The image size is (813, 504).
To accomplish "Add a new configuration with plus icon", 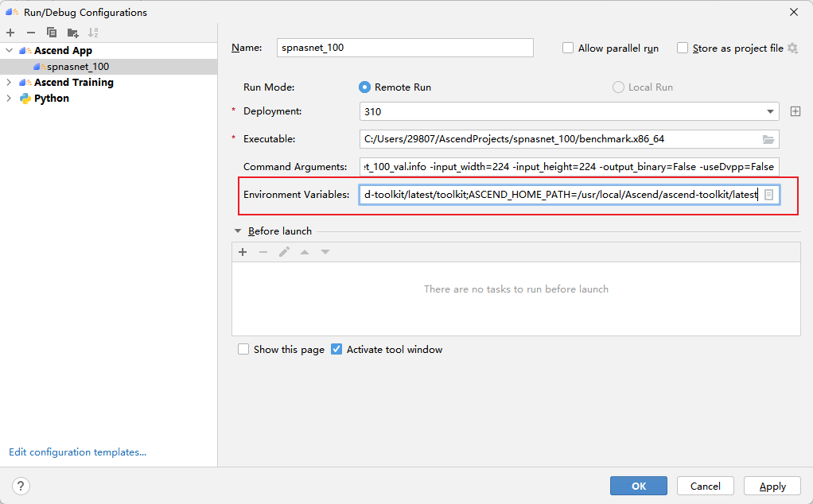I will point(10,33).
